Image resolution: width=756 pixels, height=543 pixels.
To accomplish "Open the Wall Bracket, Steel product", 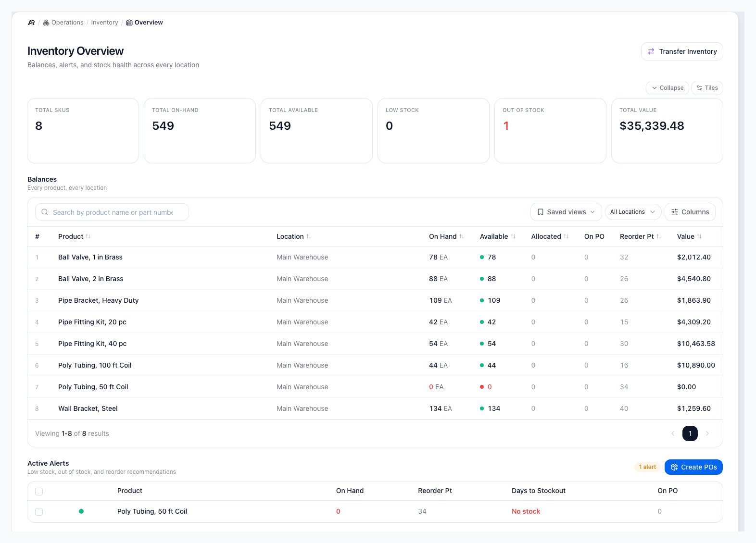I will (x=88, y=408).
